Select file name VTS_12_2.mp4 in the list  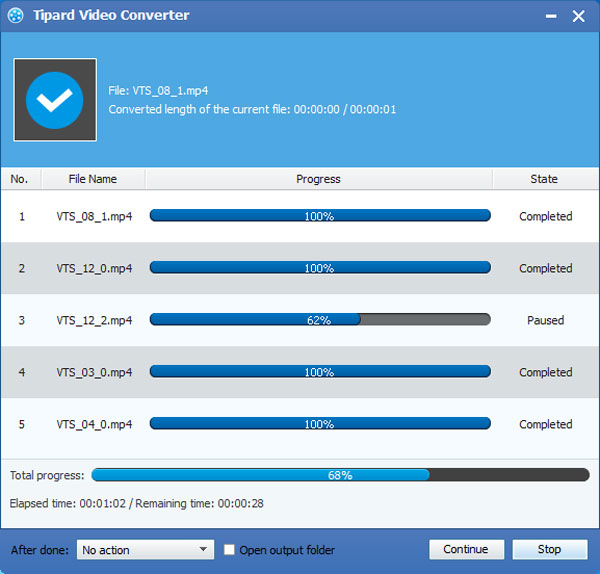click(x=94, y=321)
